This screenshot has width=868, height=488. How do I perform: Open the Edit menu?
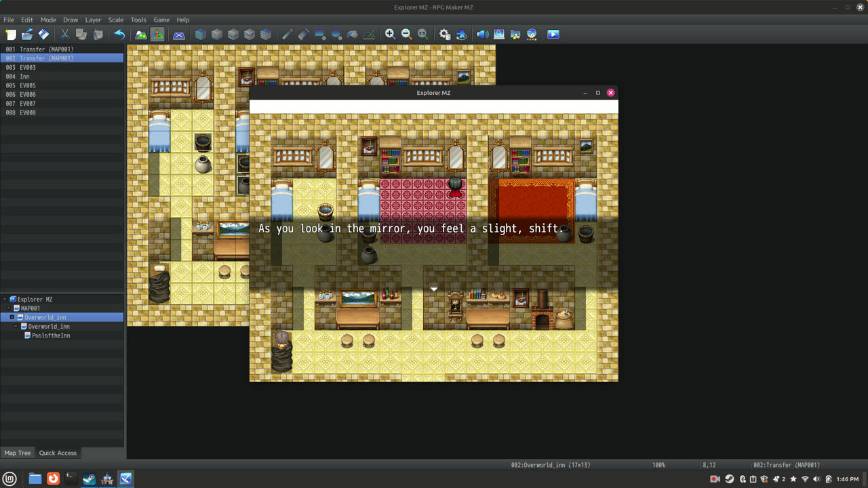point(27,20)
